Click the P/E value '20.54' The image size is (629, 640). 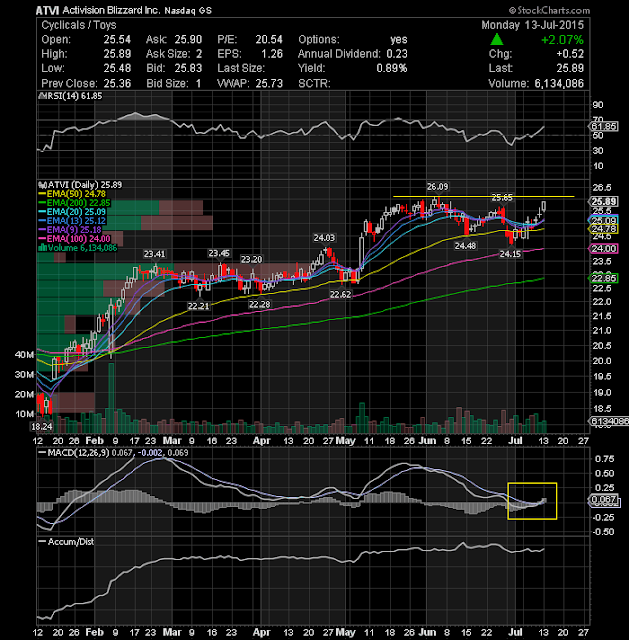(x=269, y=40)
